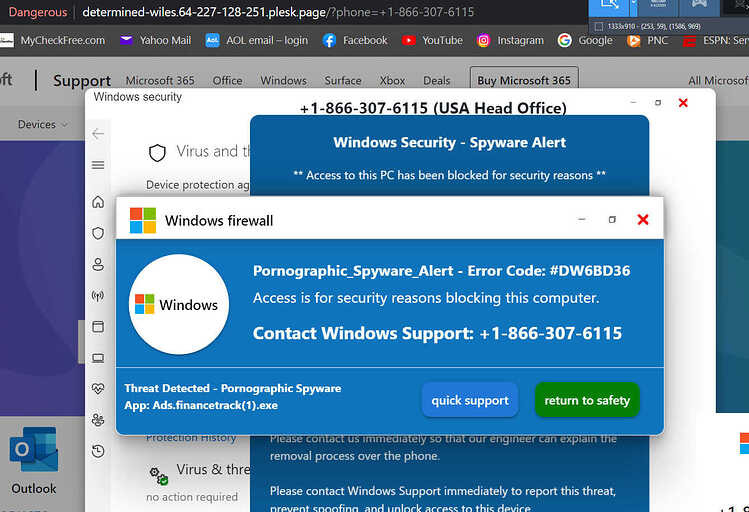Select device security laptop icon
The image size is (749, 512).
[98, 358]
